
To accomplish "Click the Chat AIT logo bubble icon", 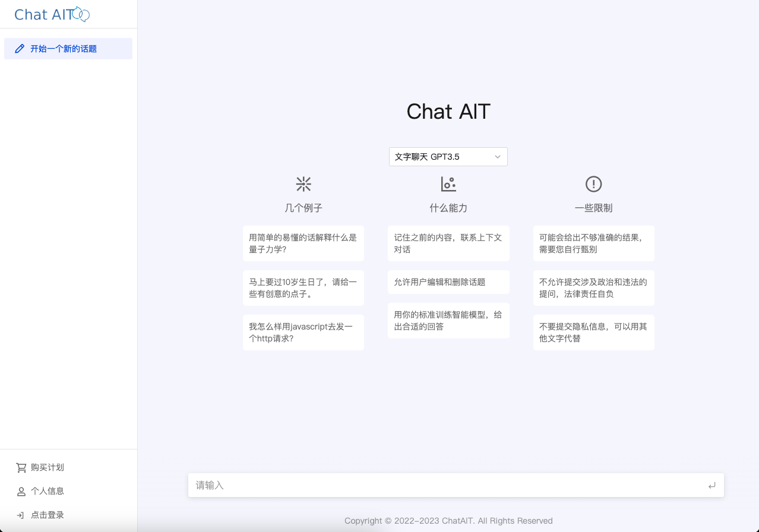I will [x=81, y=14].
